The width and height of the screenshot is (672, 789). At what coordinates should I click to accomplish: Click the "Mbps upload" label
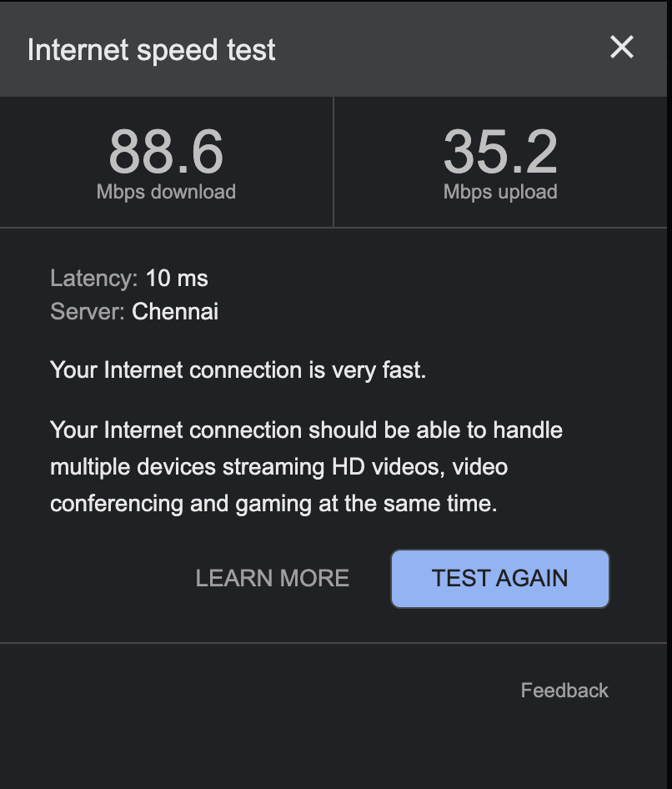[500, 192]
